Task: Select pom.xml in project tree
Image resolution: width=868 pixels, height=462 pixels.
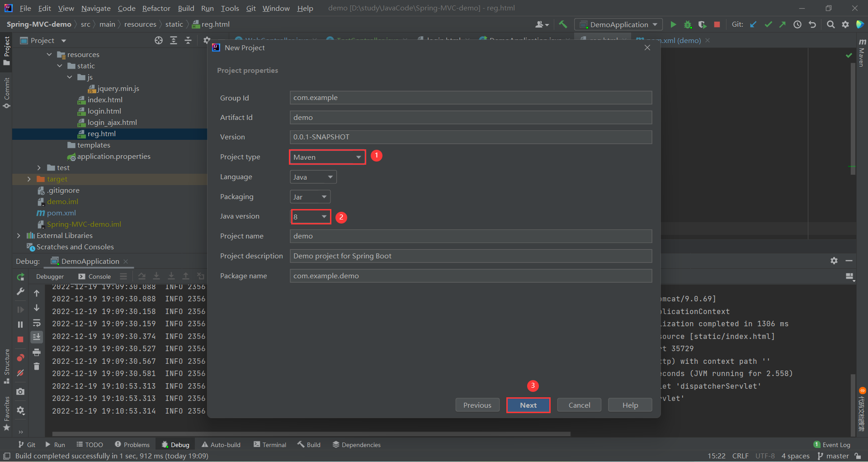Action: (x=61, y=213)
